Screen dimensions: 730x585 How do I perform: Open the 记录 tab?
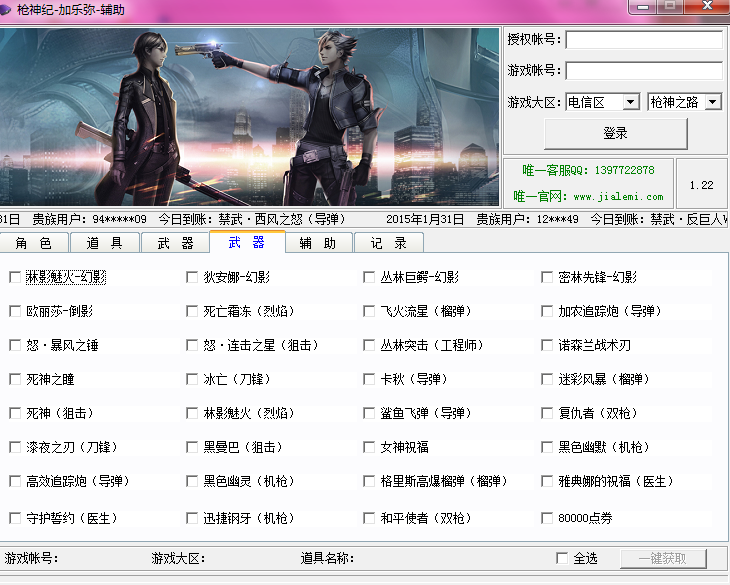point(389,243)
